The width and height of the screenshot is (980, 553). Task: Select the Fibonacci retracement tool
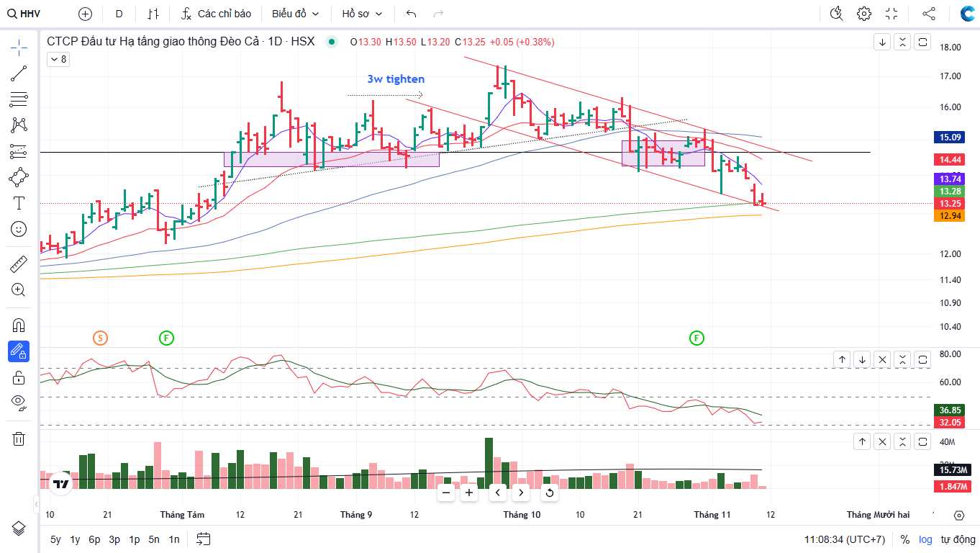(19, 99)
